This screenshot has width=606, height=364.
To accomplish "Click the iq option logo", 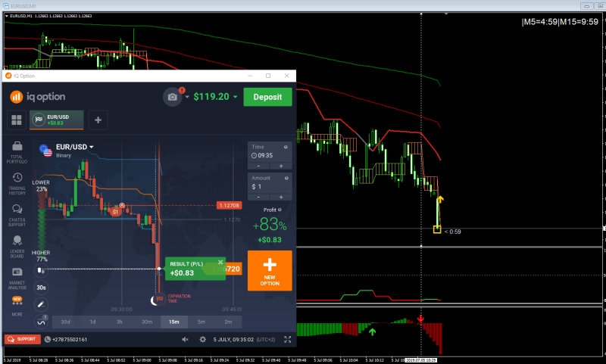I will coord(38,97).
